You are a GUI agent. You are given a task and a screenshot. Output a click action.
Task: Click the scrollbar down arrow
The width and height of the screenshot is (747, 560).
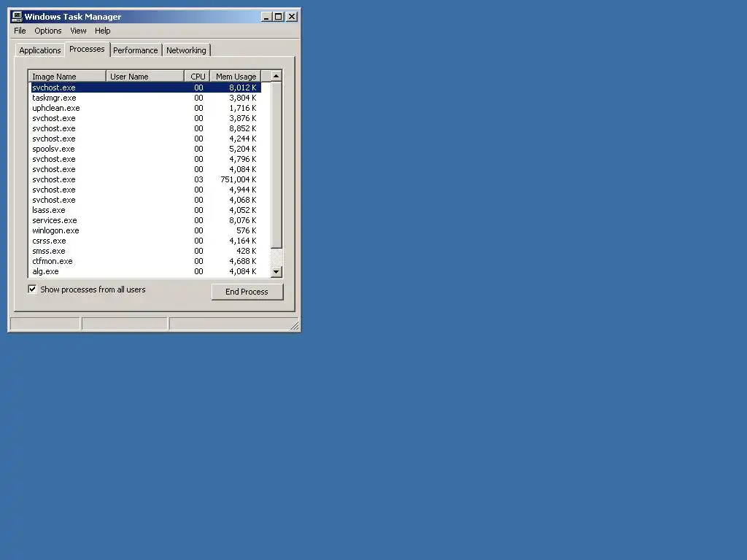click(x=276, y=272)
